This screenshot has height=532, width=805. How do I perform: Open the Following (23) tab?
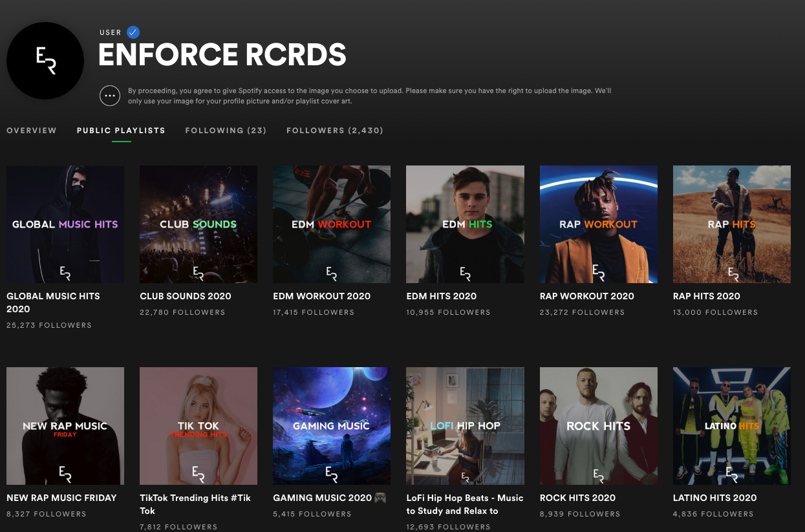pos(226,131)
